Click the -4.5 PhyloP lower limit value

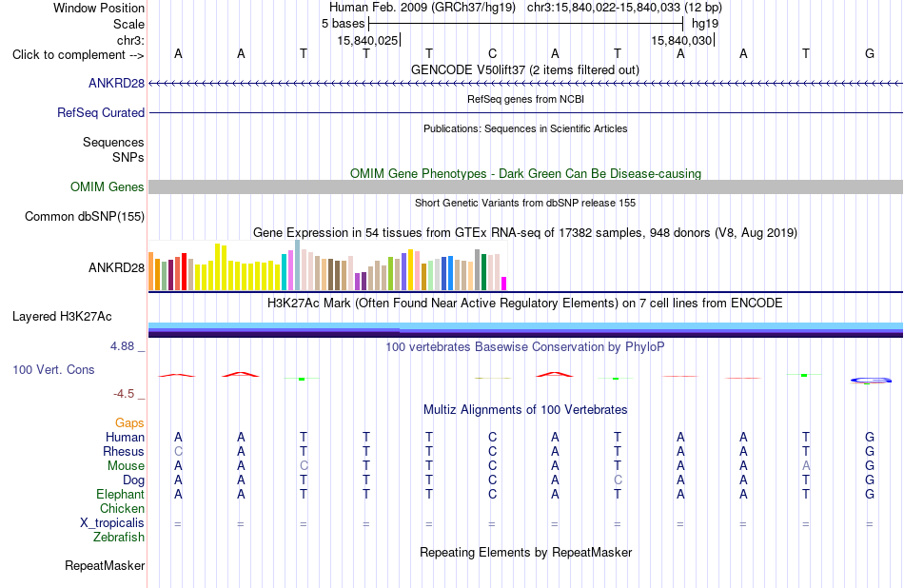click(124, 394)
